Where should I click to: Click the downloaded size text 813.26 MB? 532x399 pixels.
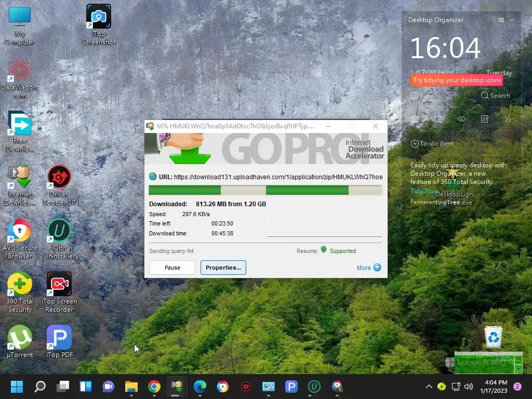pos(231,204)
